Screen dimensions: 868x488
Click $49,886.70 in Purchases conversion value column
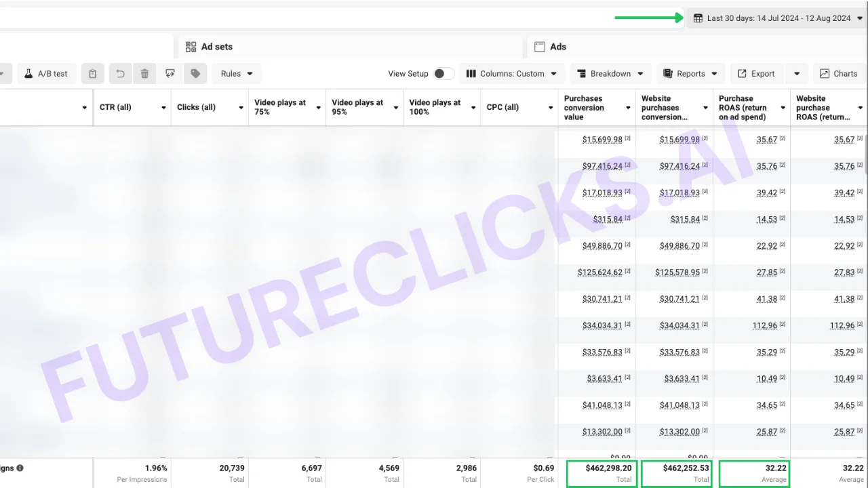pyautogui.click(x=602, y=245)
